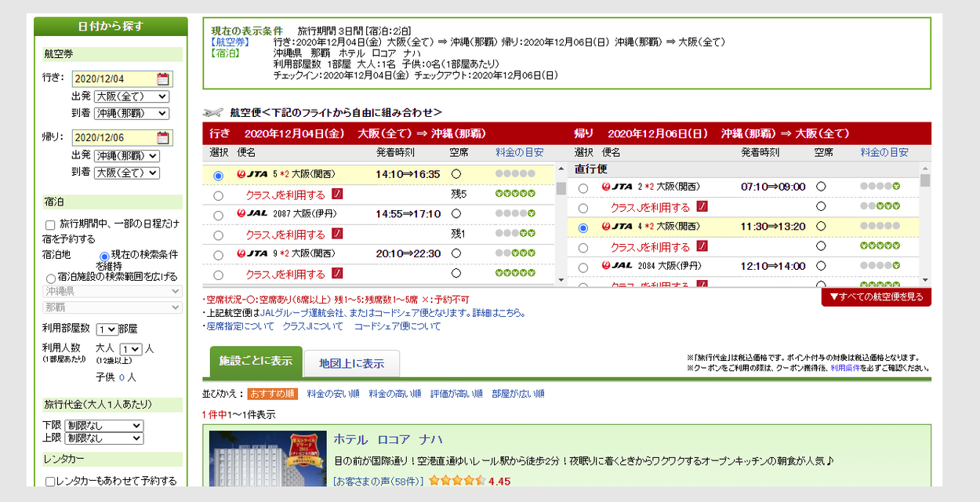
Task: Open the calendar icon for 帰り date
Action: click(163, 137)
